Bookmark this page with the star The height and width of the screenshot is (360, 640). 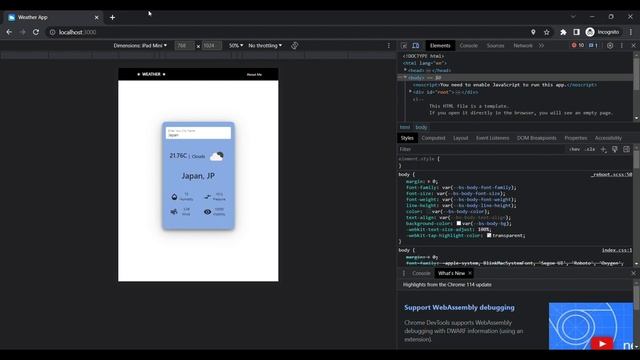tap(547, 32)
